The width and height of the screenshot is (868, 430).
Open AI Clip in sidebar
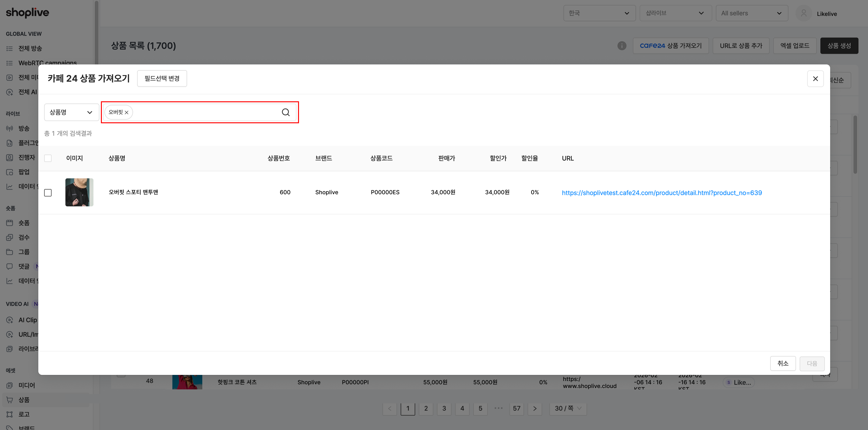27,320
